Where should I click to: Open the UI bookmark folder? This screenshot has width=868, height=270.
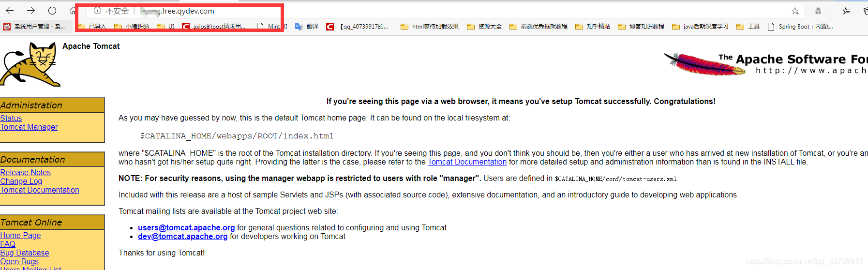(166, 27)
